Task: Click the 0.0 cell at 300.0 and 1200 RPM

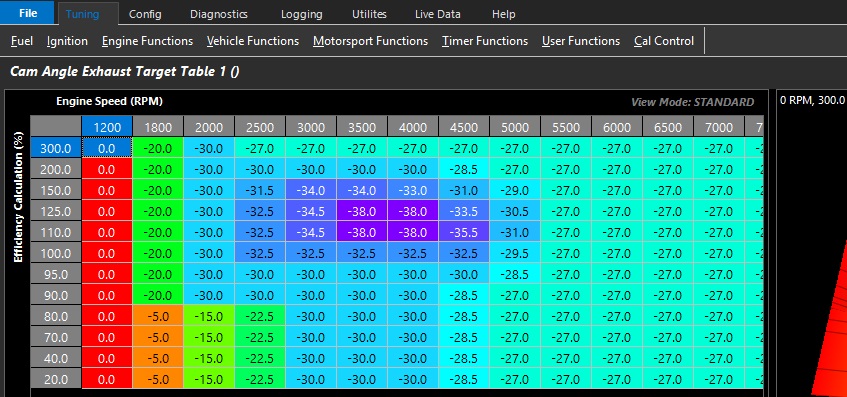Action: pyautogui.click(x=107, y=148)
